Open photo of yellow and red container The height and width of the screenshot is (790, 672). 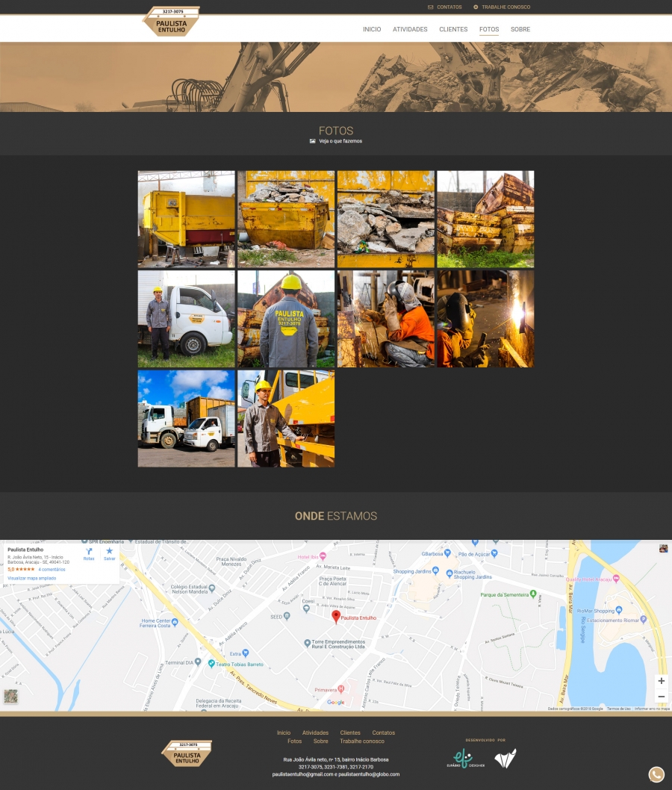tap(187, 220)
